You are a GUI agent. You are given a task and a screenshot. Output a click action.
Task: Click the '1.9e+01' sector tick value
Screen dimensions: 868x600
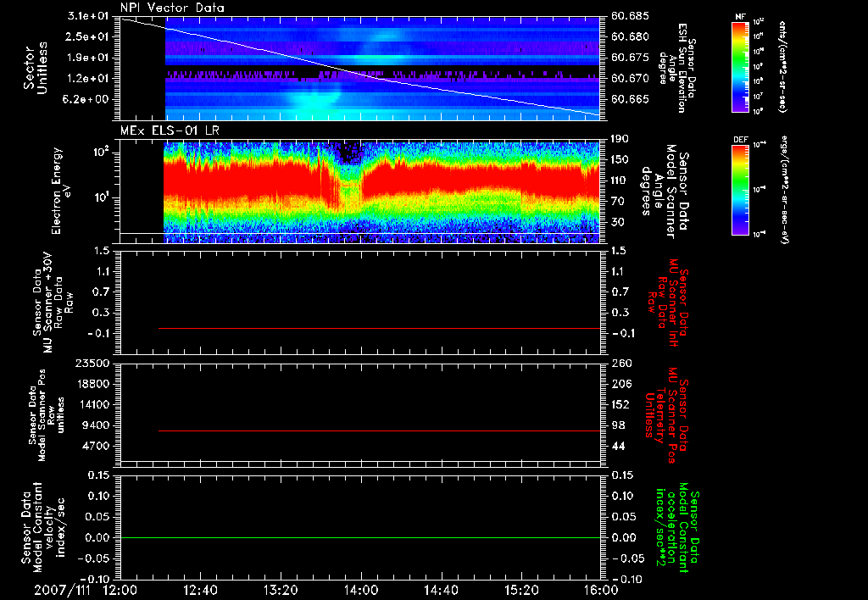(x=88, y=58)
